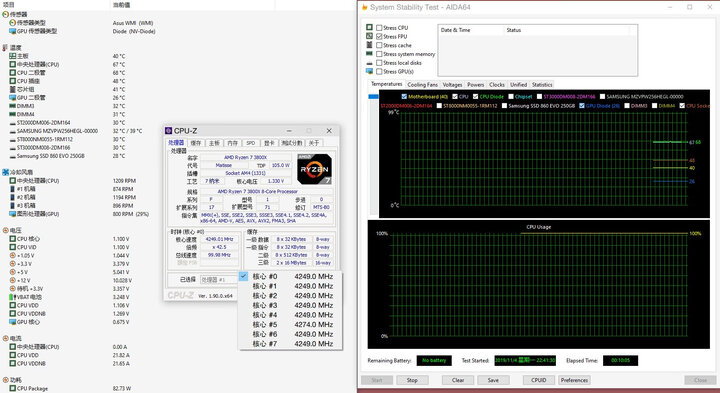Click the AIDA64 flame icon in title bar
This screenshot has width=720, height=393.
365,7
